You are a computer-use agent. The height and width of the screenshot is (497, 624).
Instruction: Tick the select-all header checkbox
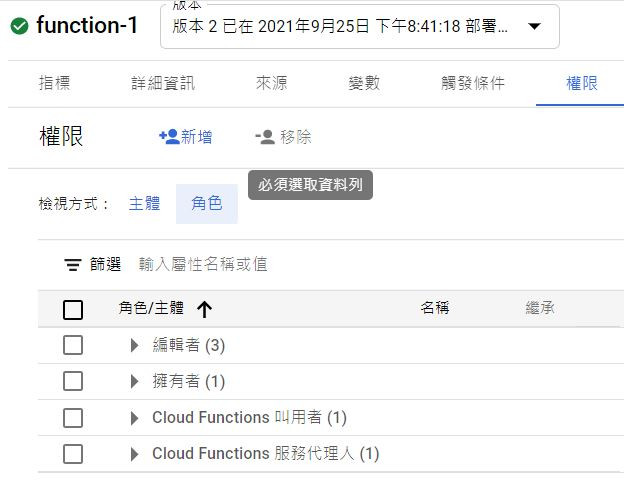point(73,309)
